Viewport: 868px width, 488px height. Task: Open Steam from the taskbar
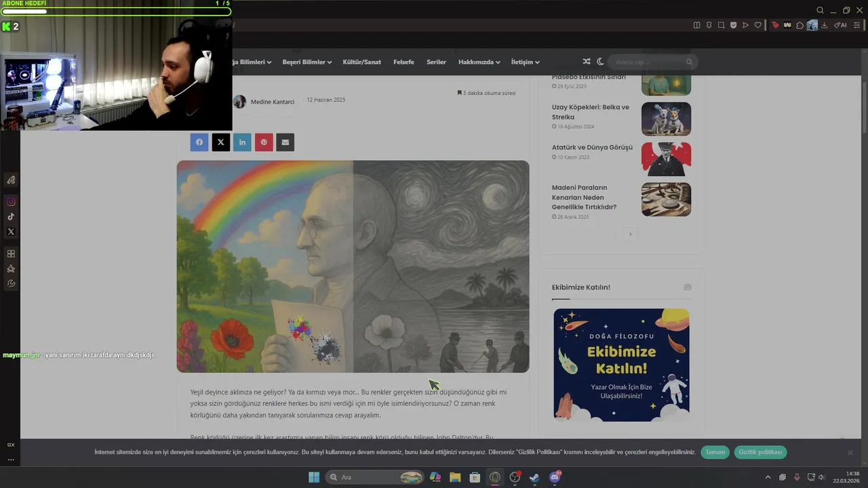[x=534, y=477]
